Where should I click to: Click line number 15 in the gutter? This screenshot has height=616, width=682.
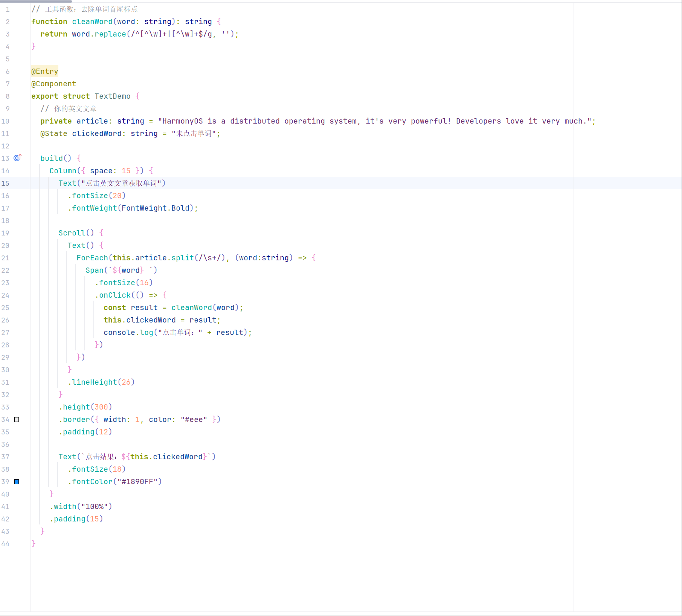5,183
